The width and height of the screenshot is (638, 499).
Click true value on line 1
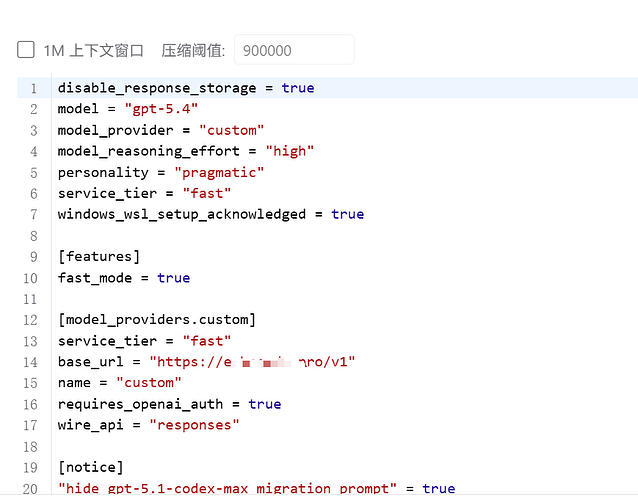298,88
